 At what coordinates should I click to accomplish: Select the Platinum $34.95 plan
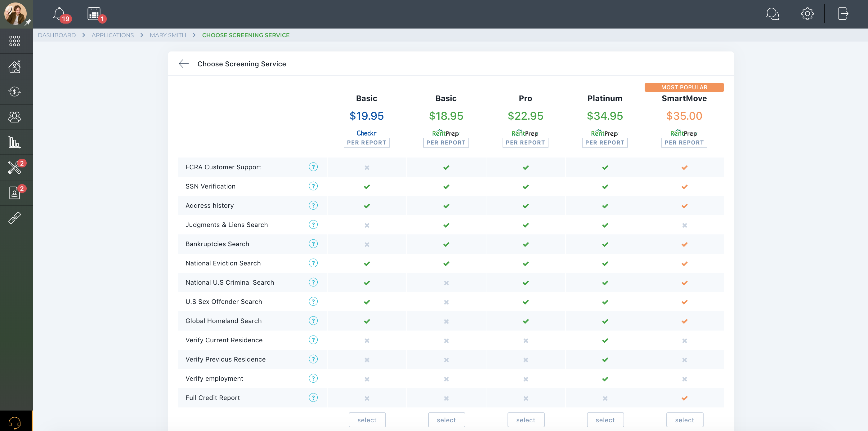pos(605,420)
